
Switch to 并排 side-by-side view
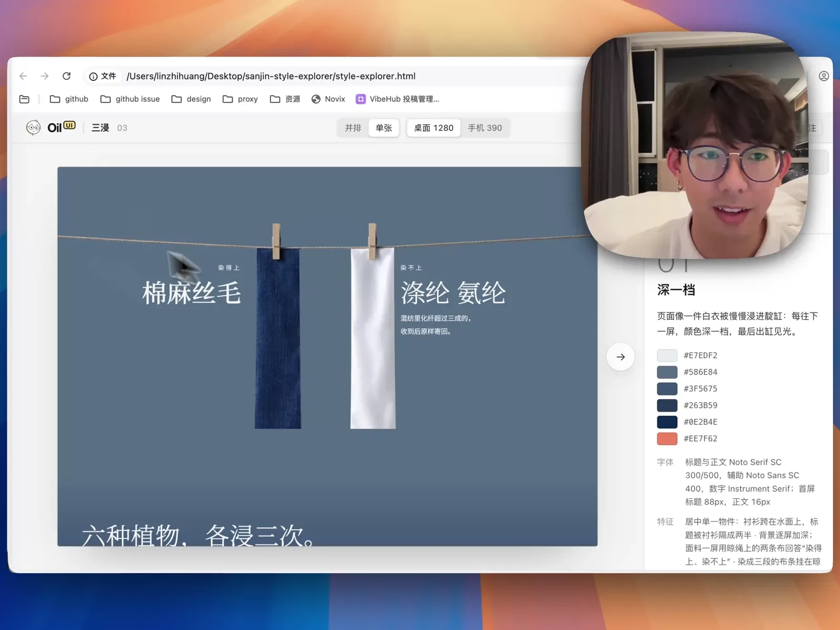coord(353,128)
